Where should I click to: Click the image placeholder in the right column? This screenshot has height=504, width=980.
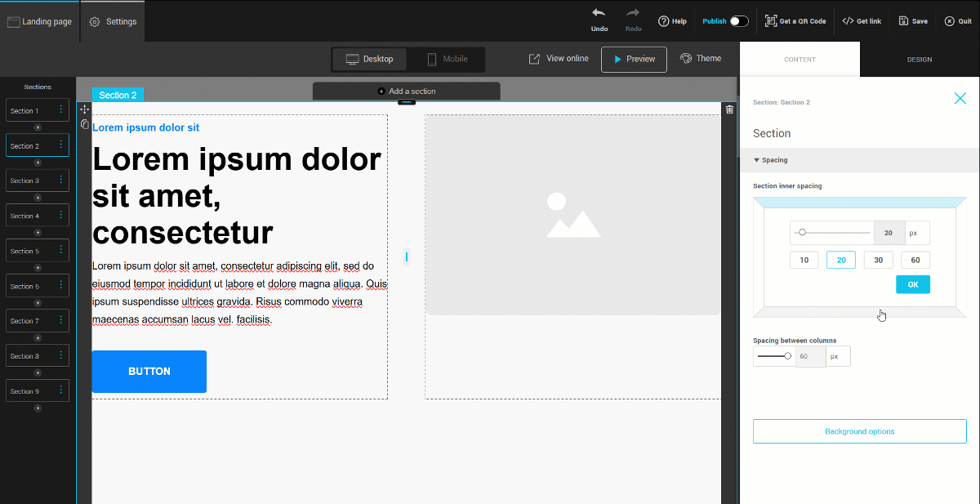(572, 215)
